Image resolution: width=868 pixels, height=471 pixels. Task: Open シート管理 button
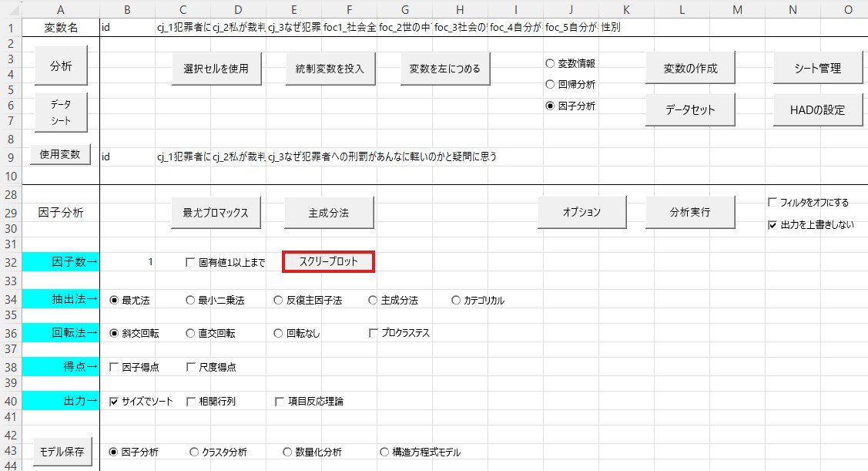[x=817, y=68]
